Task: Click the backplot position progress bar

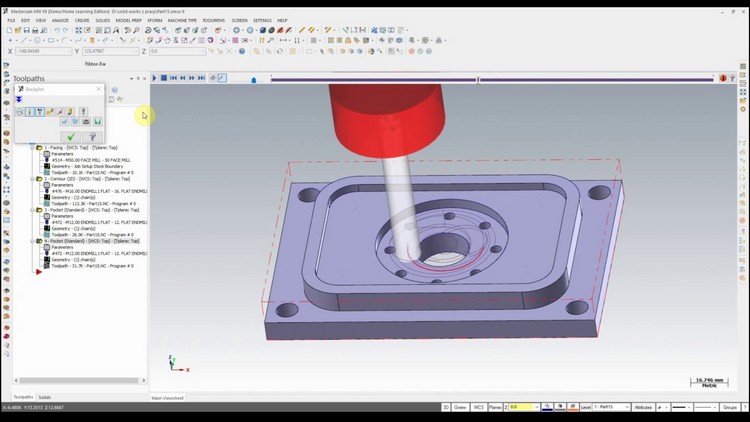Action: (492, 79)
